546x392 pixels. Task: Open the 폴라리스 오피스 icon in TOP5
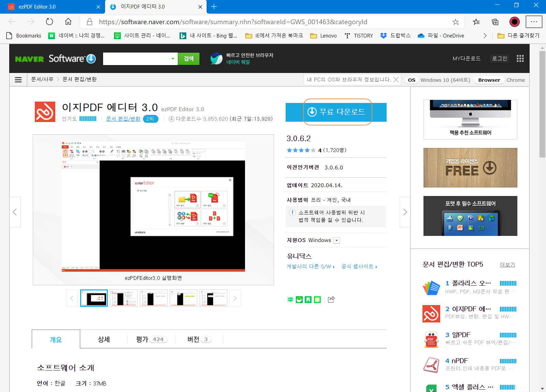click(x=431, y=288)
